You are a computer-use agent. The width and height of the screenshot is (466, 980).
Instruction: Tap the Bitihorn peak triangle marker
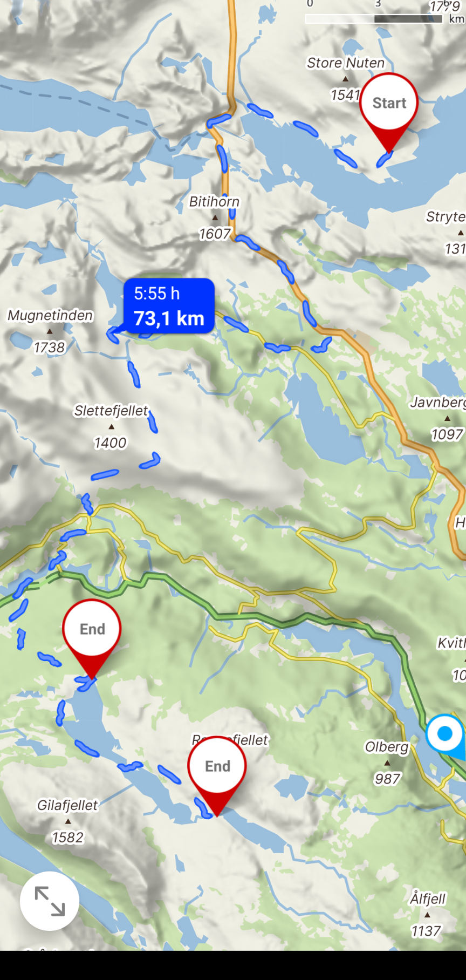[x=215, y=218]
